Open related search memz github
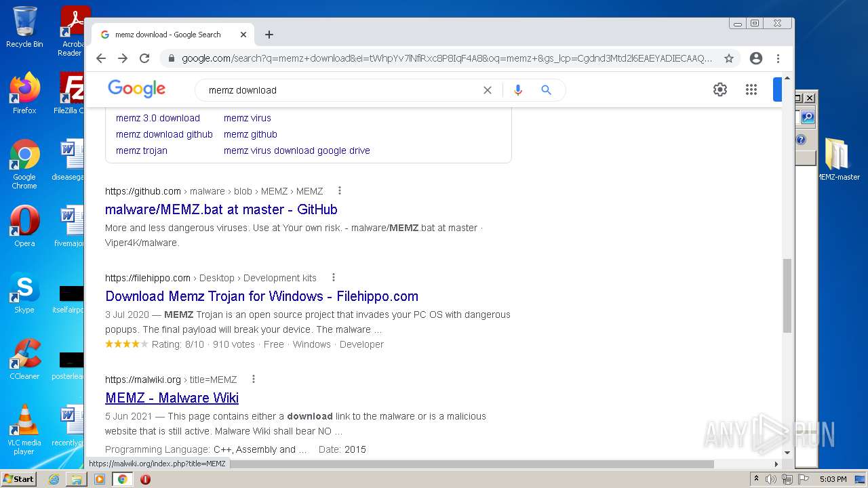 (250, 134)
